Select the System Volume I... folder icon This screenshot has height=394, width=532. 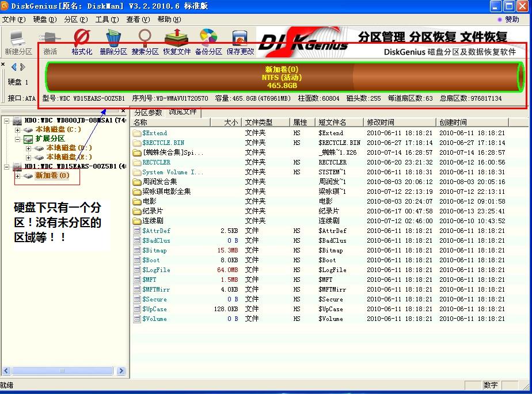137,172
